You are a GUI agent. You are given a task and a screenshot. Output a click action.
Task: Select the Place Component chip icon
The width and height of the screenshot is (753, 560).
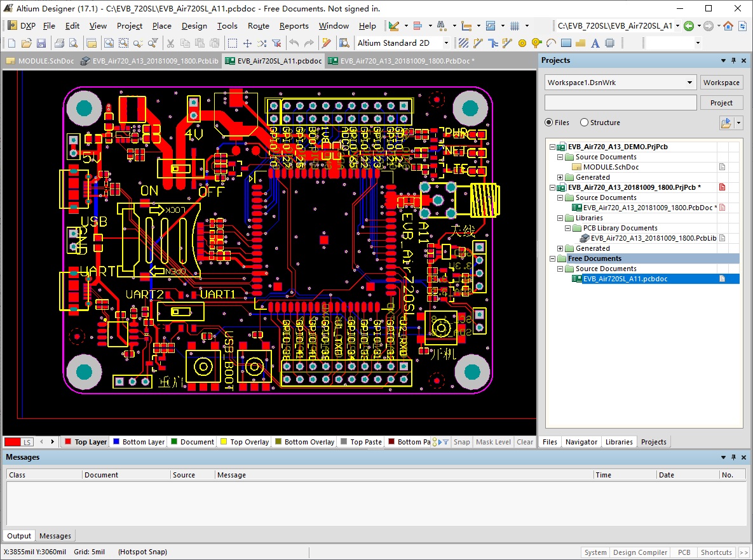(610, 43)
